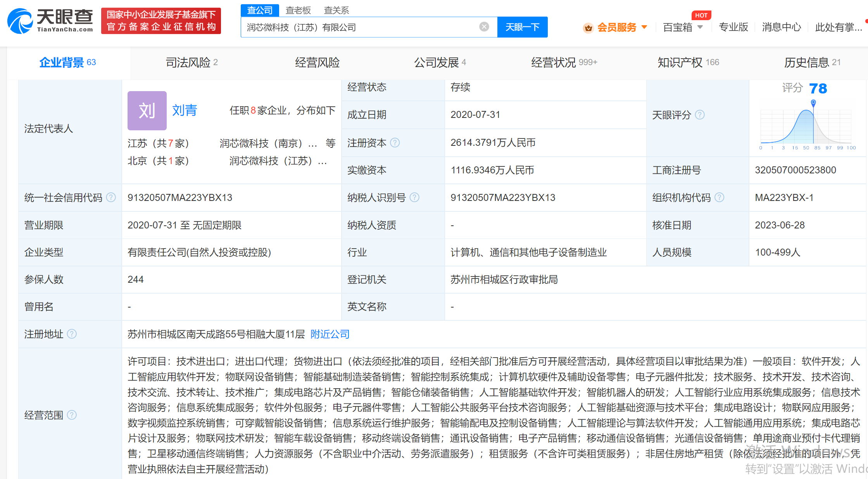Open help for 天眼评分
This screenshot has width=868, height=479.
[700, 115]
